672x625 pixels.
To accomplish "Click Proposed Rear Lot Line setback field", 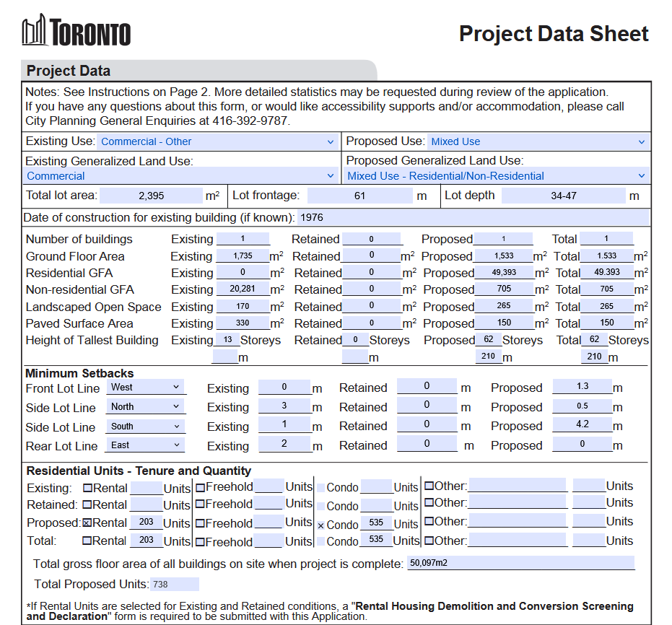I will (x=582, y=445).
